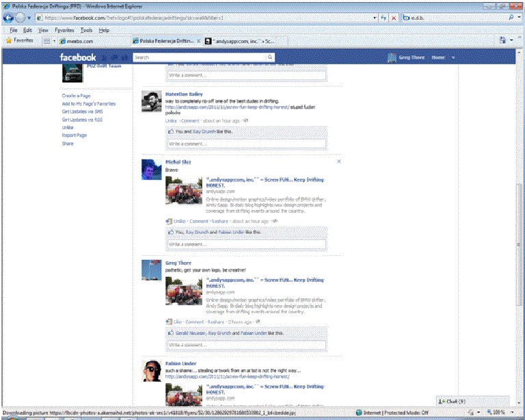Close the Polska Federacja Driftin tab
This screenshot has height=420, width=525.
click(x=198, y=41)
